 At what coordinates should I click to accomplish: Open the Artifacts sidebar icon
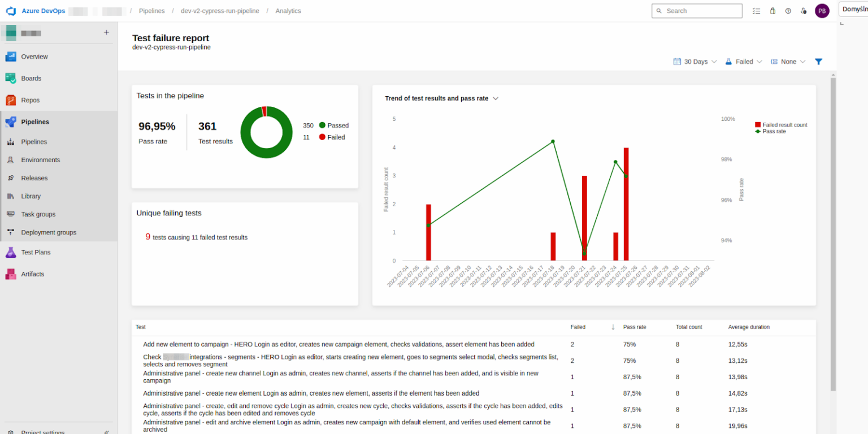pos(11,274)
